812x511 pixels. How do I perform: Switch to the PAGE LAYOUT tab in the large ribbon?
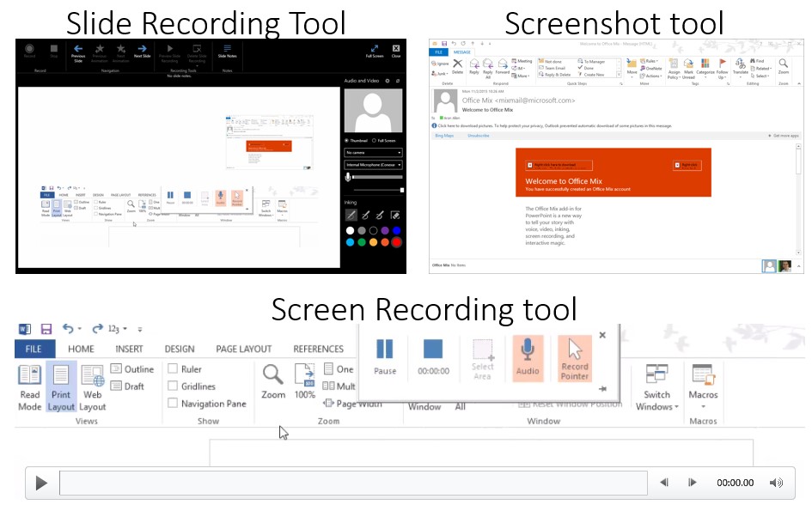pos(243,349)
